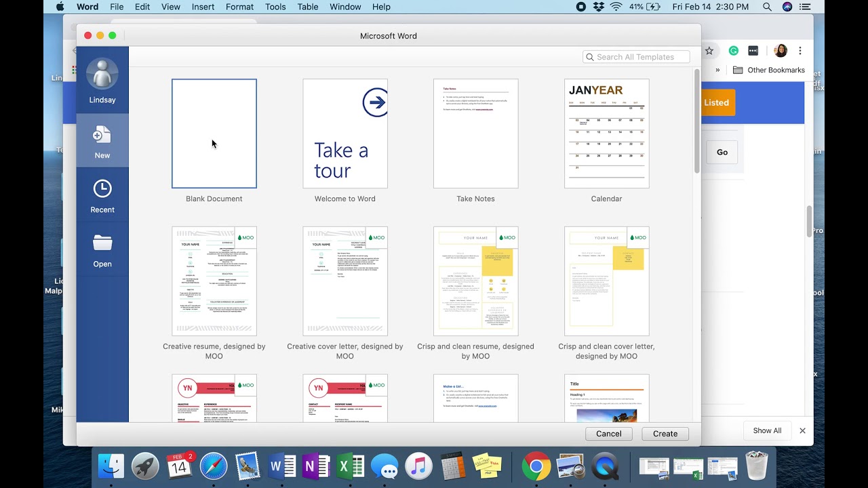
Task: Open Excel from the Dock
Action: 351,466
